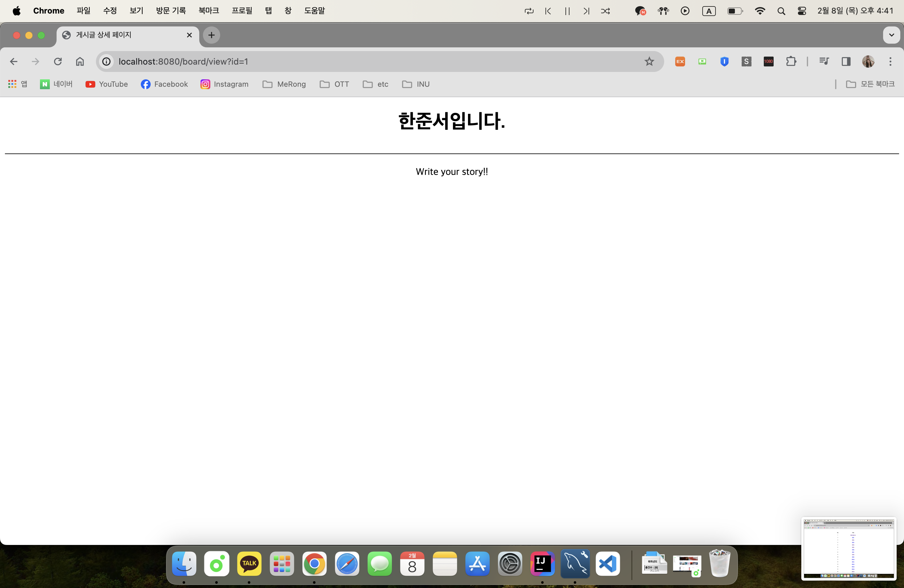The image size is (904, 588).
Task: Open the 북마크 menu
Action: click(208, 11)
